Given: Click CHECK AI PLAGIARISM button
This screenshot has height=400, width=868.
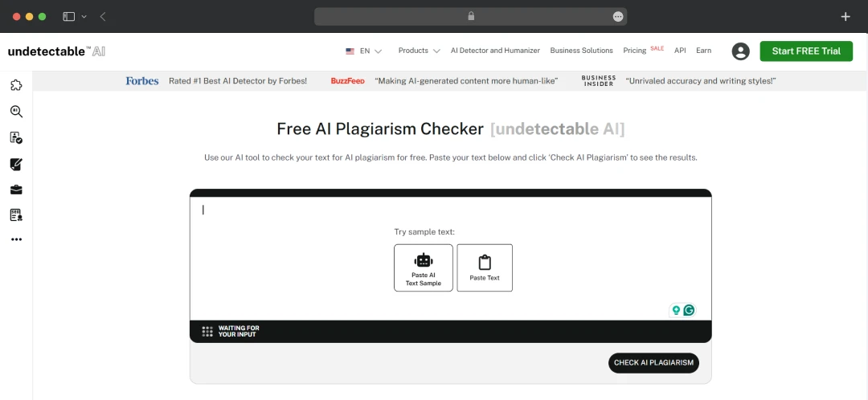Looking at the screenshot, I should (653, 363).
